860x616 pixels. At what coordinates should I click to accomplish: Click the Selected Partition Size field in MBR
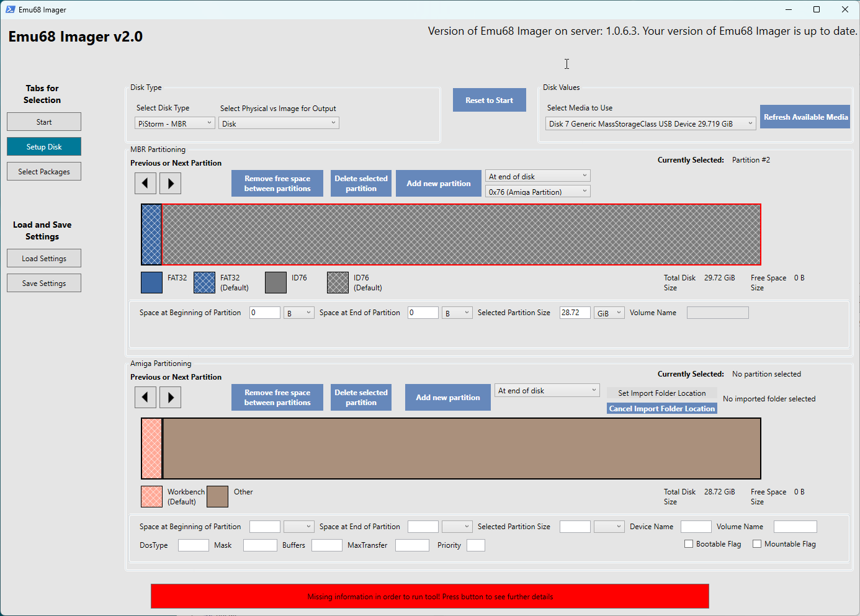(574, 313)
